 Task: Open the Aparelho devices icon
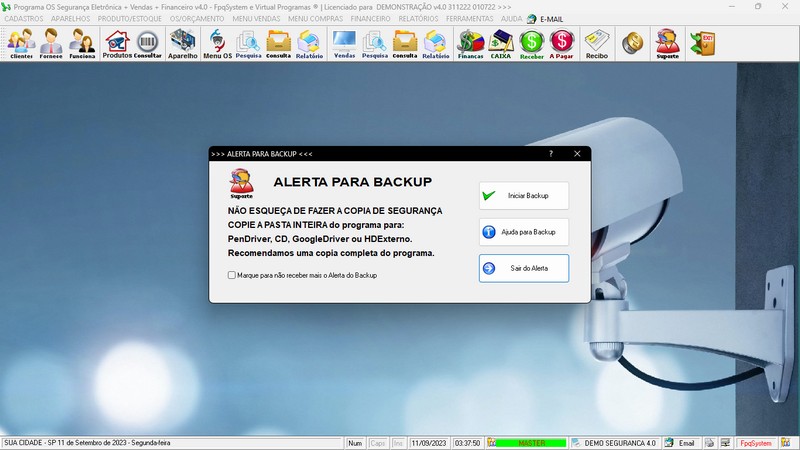tap(182, 44)
